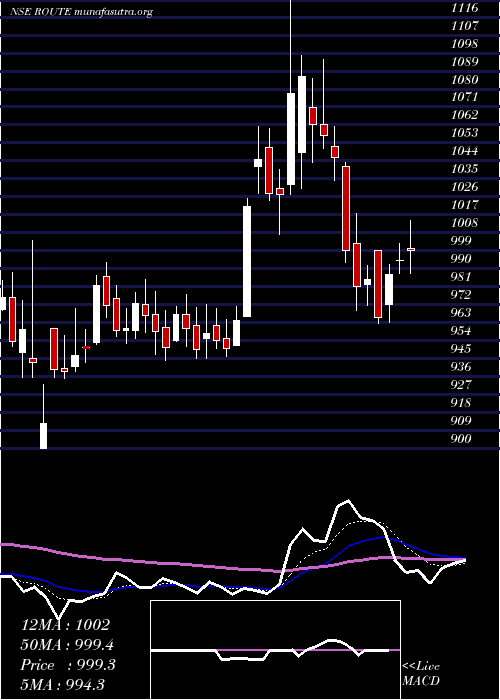This screenshot has width=500, height=700.
Task: Select the 1089 price axis label
Action: coord(465,61)
